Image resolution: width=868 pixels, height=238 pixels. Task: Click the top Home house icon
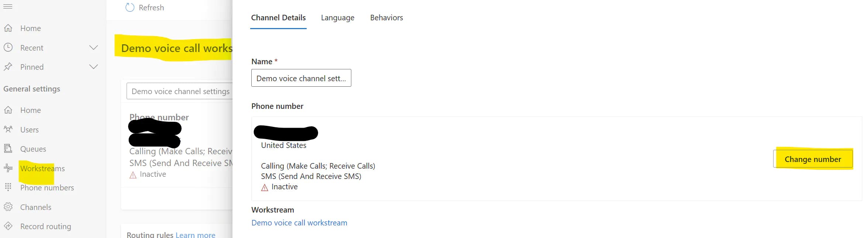(x=8, y=28)
